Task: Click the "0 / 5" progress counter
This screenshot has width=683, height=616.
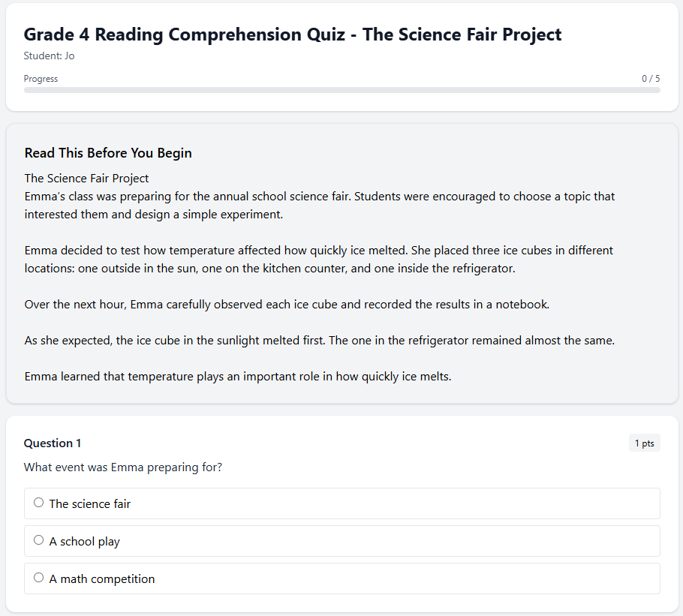Action: click(x=648, y=78)
